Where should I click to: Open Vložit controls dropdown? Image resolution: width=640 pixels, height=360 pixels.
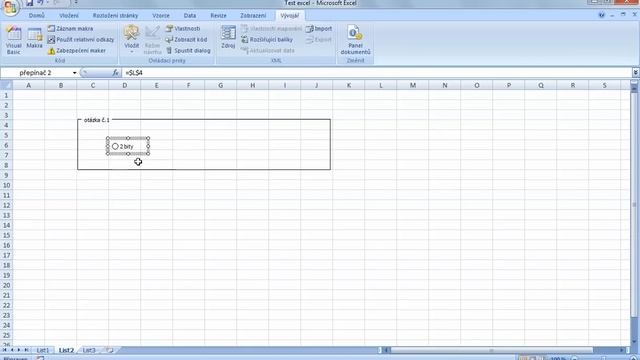point(131,39)
